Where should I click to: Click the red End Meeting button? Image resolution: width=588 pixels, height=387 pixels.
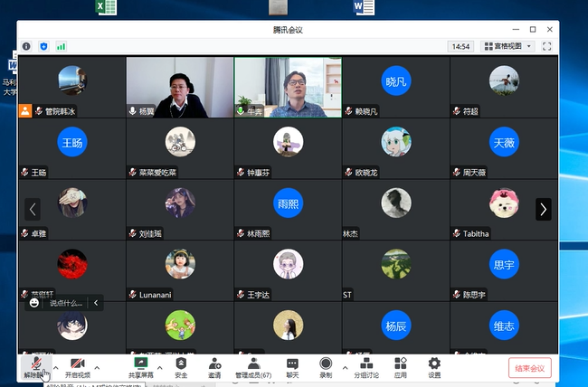pos(529,368)
